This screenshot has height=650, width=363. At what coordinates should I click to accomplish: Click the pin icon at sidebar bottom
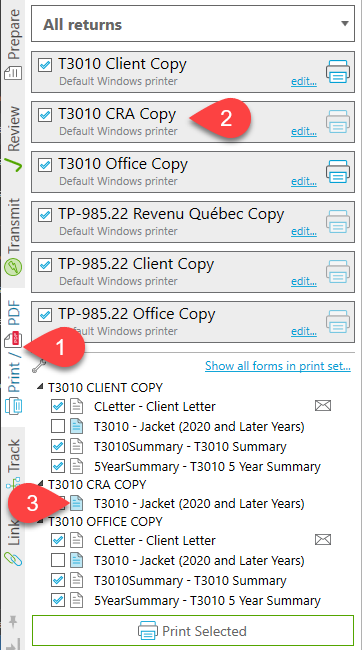pos(13,622)
